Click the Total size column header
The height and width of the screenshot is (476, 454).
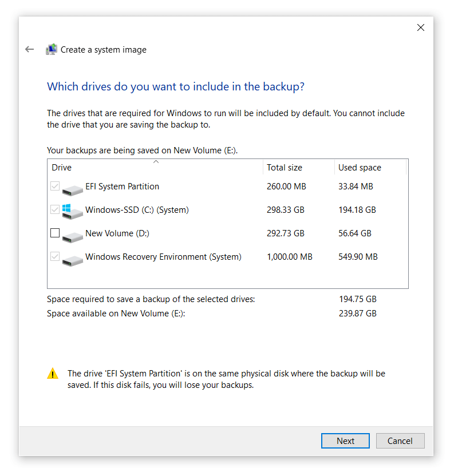coord(283,167)
